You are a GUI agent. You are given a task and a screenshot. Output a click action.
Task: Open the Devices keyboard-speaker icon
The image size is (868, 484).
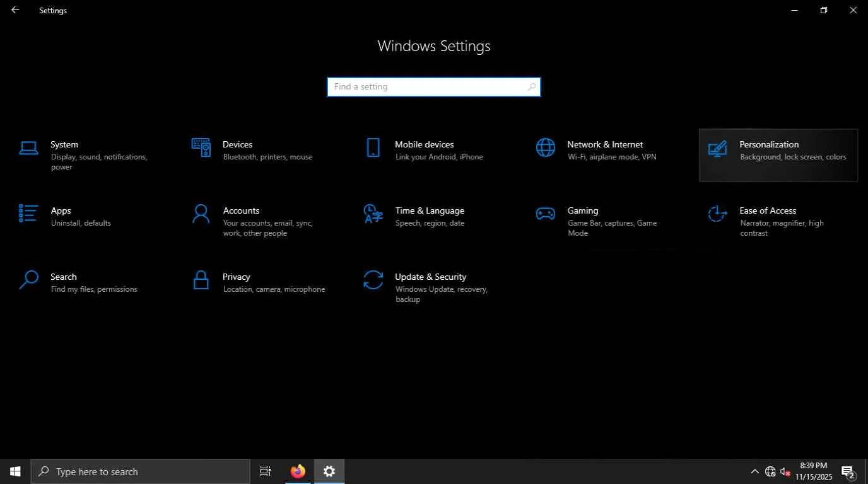(x=201, y=147)
